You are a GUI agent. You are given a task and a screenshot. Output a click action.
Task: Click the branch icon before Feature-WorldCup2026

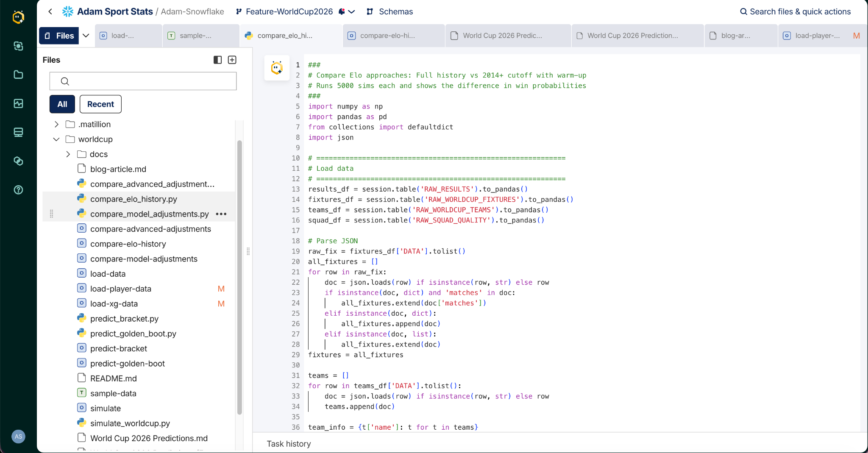coord(239,11)
